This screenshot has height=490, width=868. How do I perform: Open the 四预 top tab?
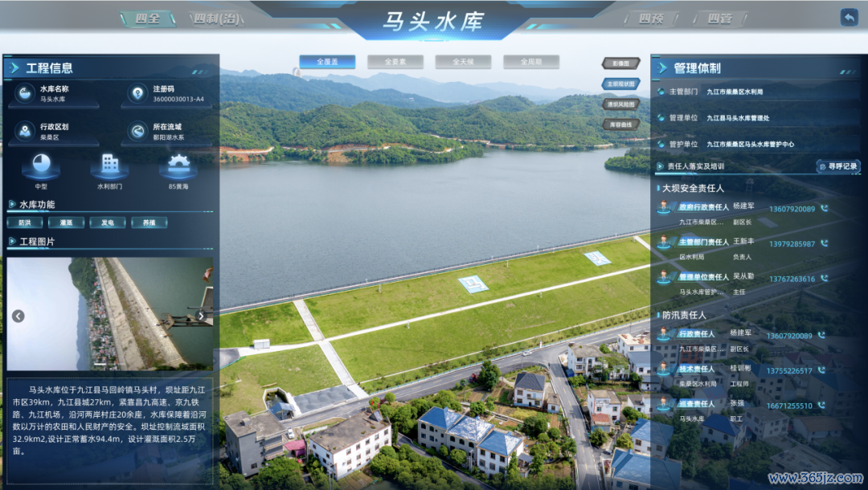(651, 18)
